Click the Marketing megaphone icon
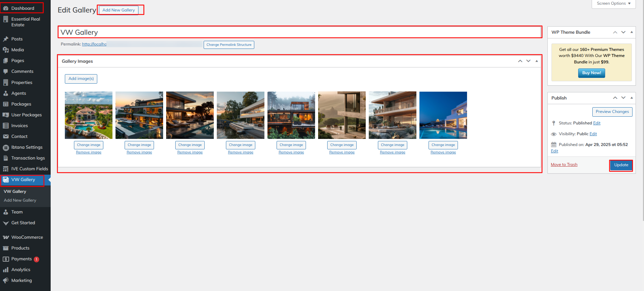This screenshot has height=291, width=644. tap(6, 281)
